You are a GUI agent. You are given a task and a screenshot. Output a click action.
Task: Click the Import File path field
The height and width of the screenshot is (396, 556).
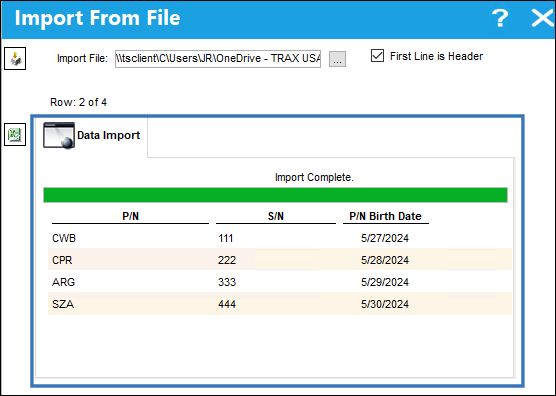click(218, 58)
